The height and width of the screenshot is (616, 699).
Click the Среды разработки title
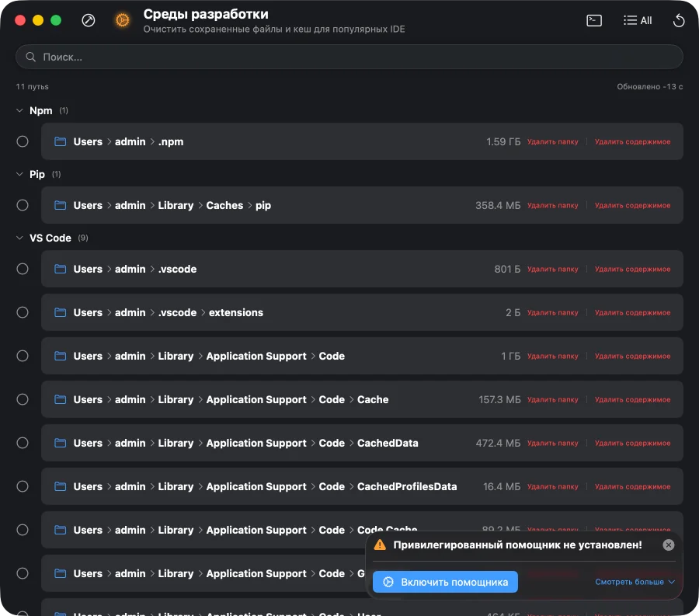[x=206, y=14]
